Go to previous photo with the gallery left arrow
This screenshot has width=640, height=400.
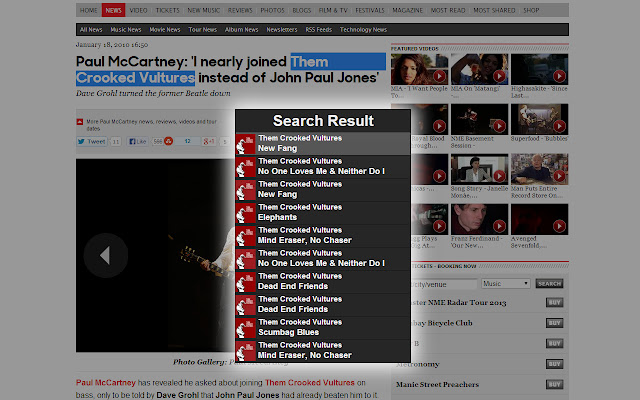pyautogui.click(x=105, y=256)
